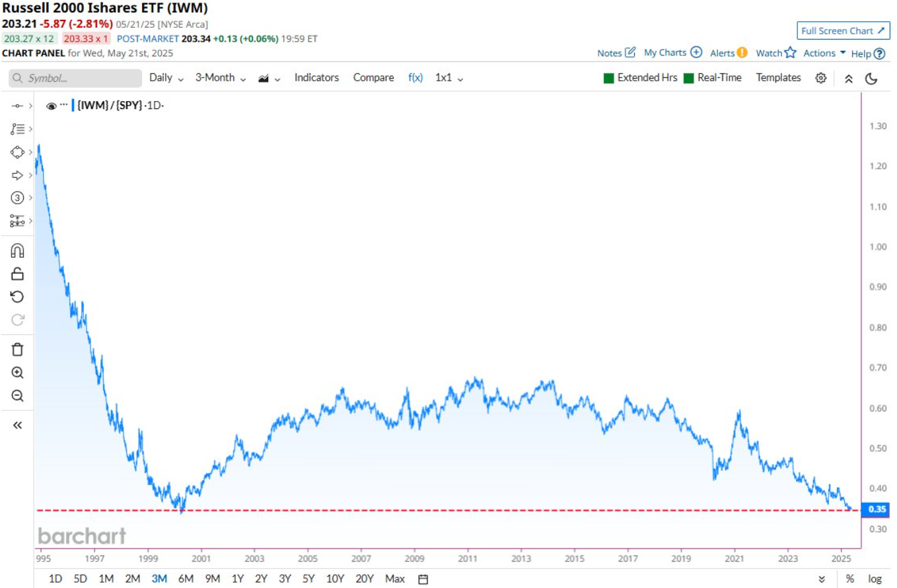Collapse header with double-chevron up icon
Viewport: 897px width, 588px height.
(x=849, y=79)
